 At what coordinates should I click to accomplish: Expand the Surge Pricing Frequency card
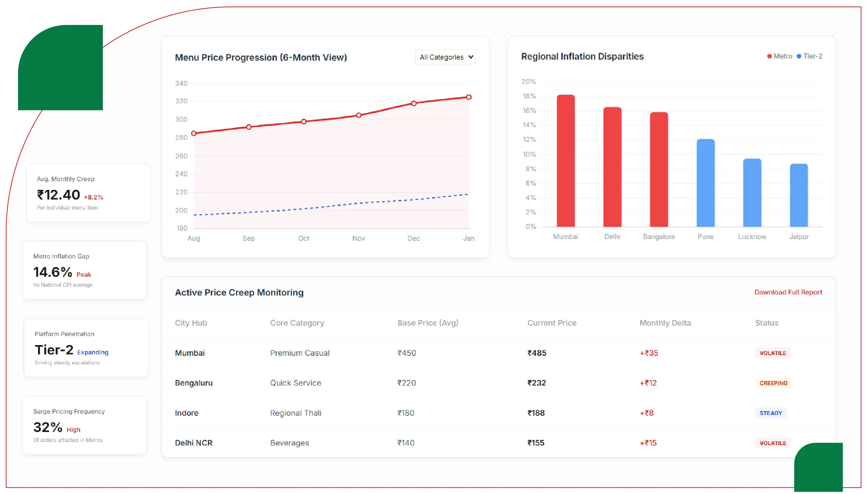point(84,425)
